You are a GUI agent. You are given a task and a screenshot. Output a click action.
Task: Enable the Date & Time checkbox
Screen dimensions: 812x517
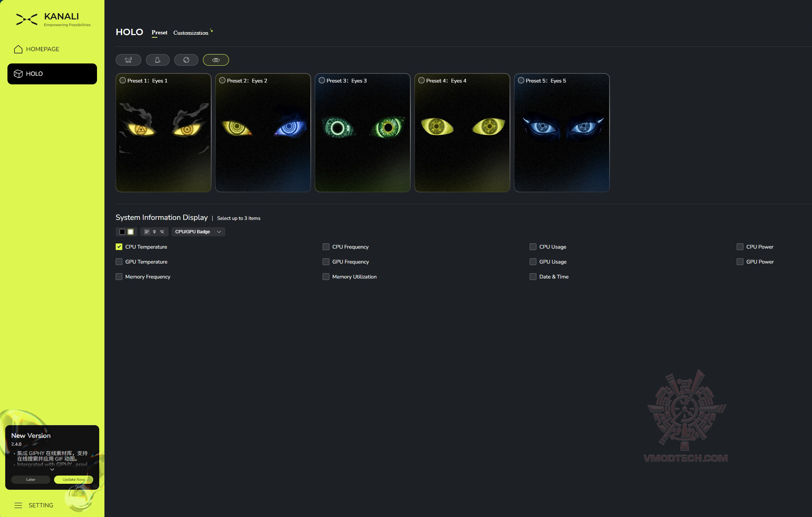tap(533, 277)
